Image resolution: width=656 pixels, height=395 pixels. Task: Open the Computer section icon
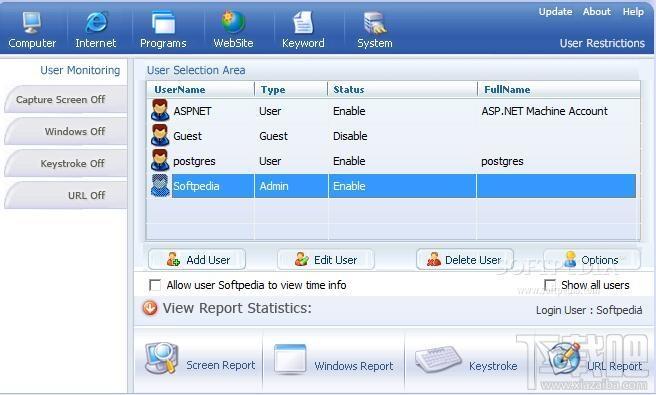tap(32, 23)
